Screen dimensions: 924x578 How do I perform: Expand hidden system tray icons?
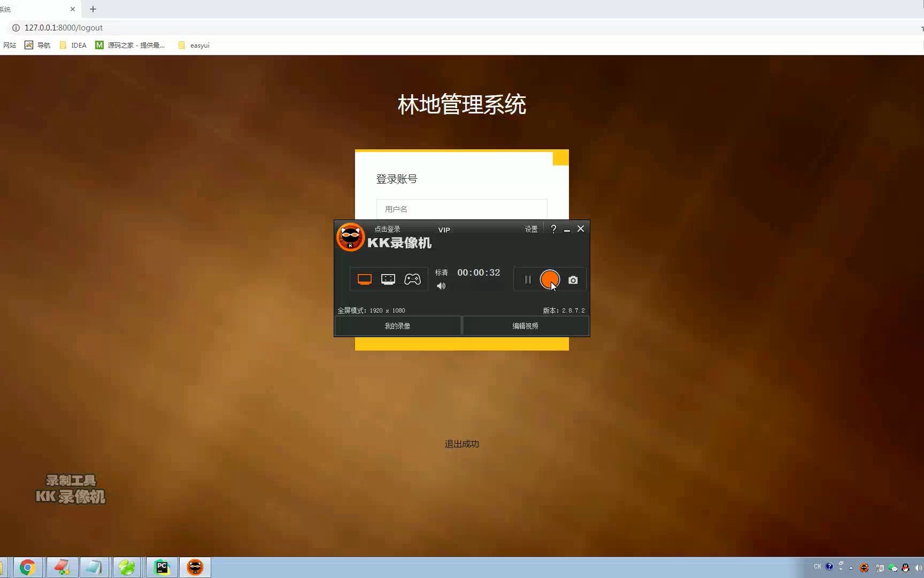[x=850, y=567]
